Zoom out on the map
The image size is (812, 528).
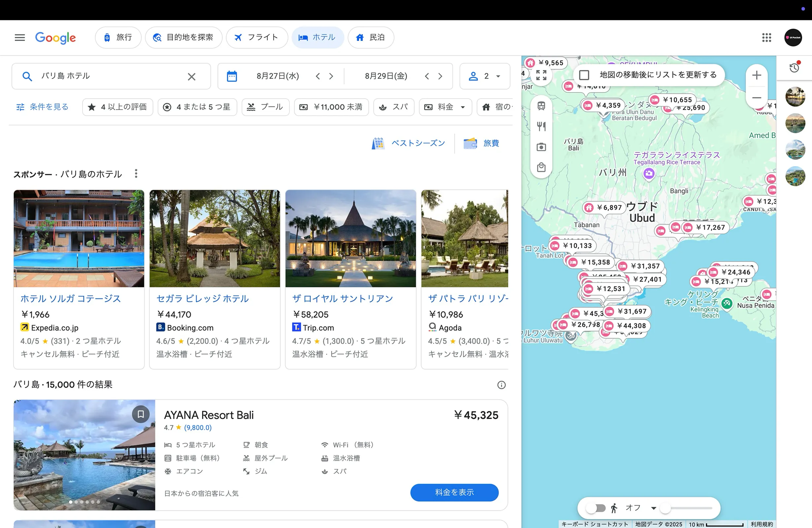[x=757, y=98]
